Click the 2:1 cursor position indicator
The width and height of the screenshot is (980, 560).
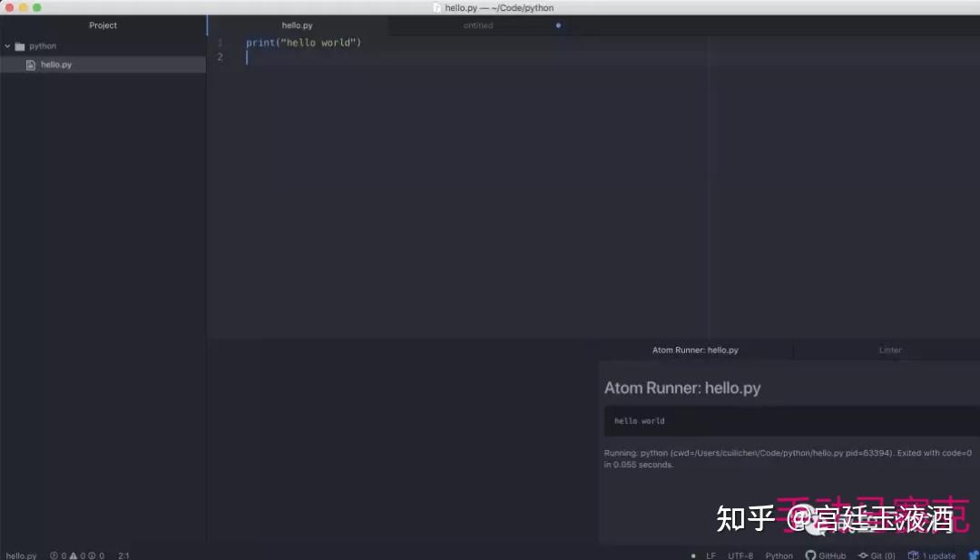coord(123,555)
